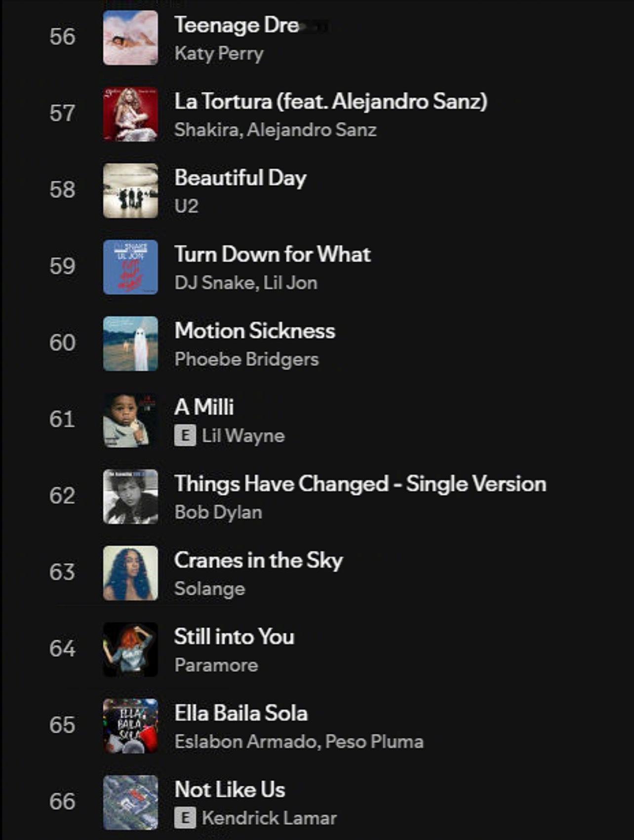Open the Bob Dylan artist link

(218, 513)
